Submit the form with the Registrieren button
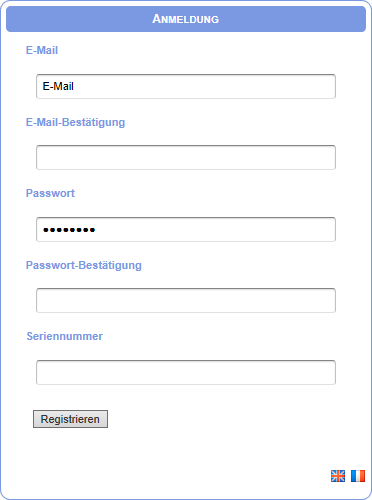372x500 pixels. pyautogui.click(x=70, y=419)
